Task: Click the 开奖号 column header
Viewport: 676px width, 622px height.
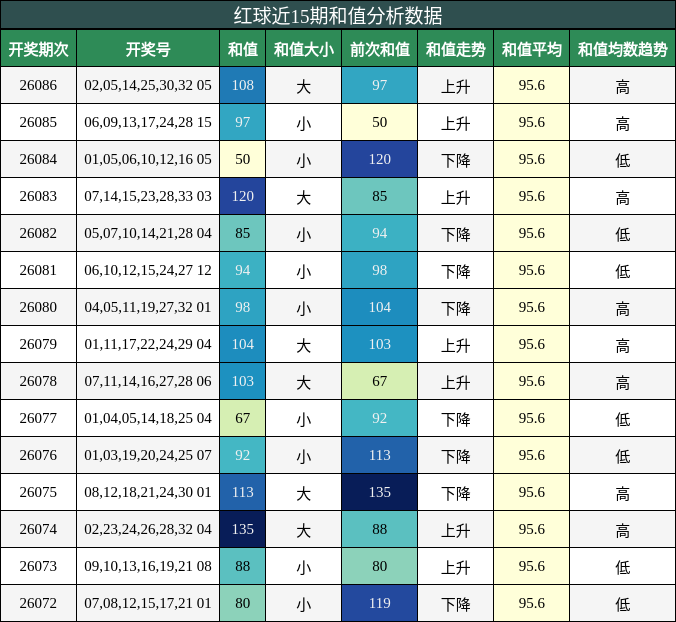Action: (148, 49)
